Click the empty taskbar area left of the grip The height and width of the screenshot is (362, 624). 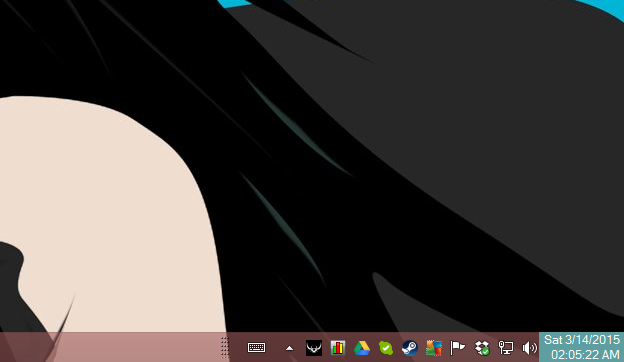click(111, 347)
